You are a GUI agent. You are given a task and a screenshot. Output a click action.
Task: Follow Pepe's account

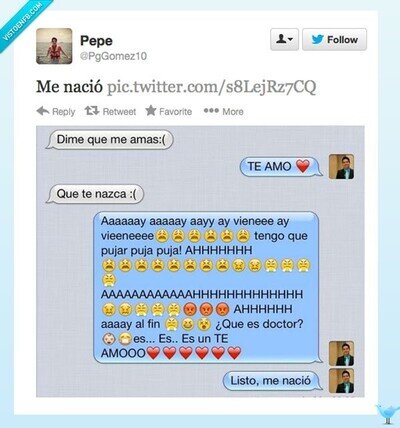(x=334, y=39)
